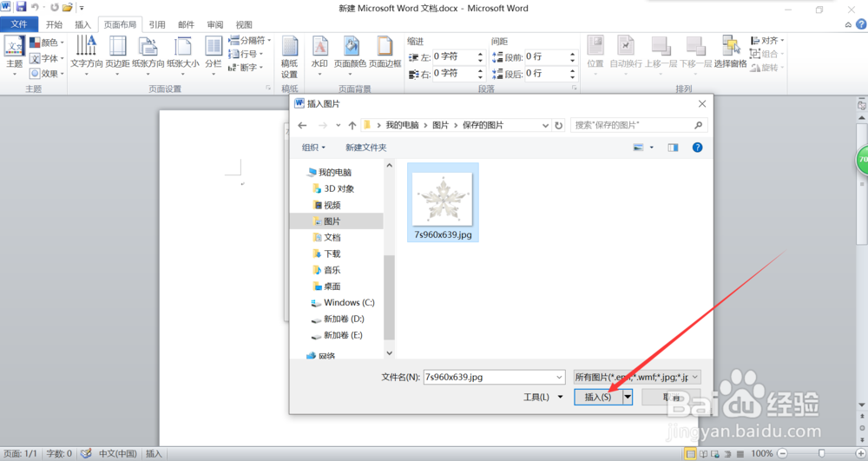Switch to the 引用 tab

[157, 24]
